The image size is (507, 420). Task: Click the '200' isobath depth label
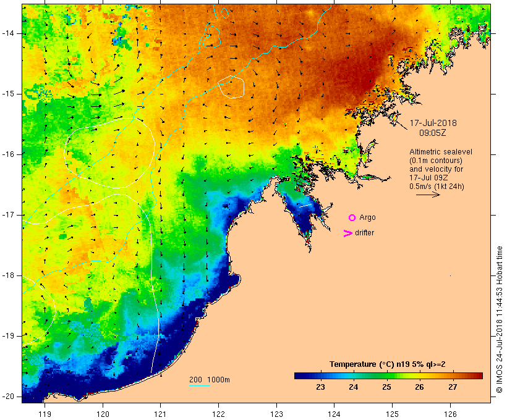pos(195,380)
